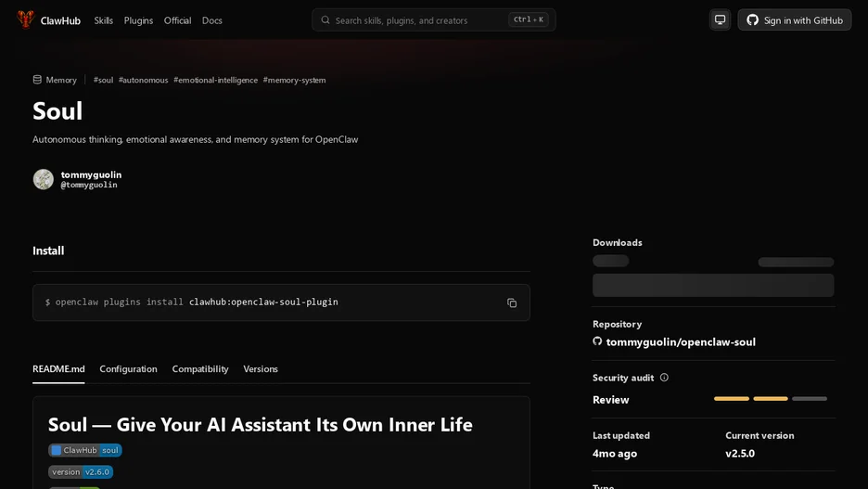Open the Versions tab

tap(261, 368)
